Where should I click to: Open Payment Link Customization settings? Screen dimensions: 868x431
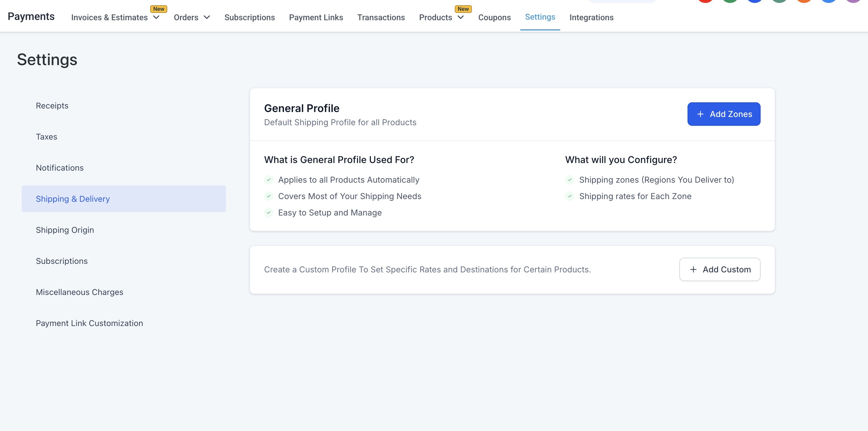tap(89, 323)
